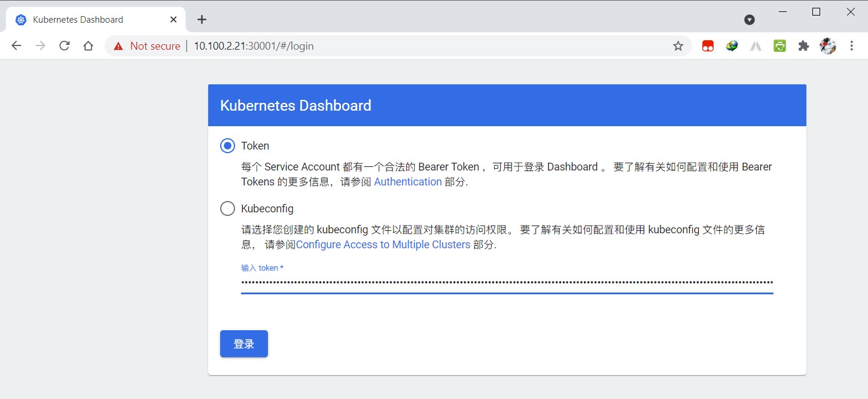Open the browser home page

pos(88,46)
